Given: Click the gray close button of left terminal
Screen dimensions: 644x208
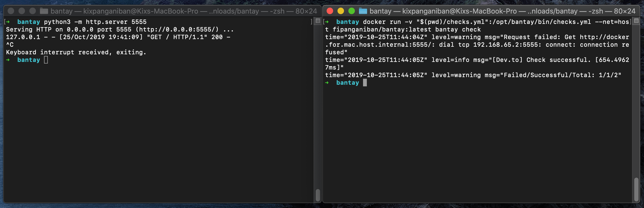Looking at the screenshot, I should point(11,11).
